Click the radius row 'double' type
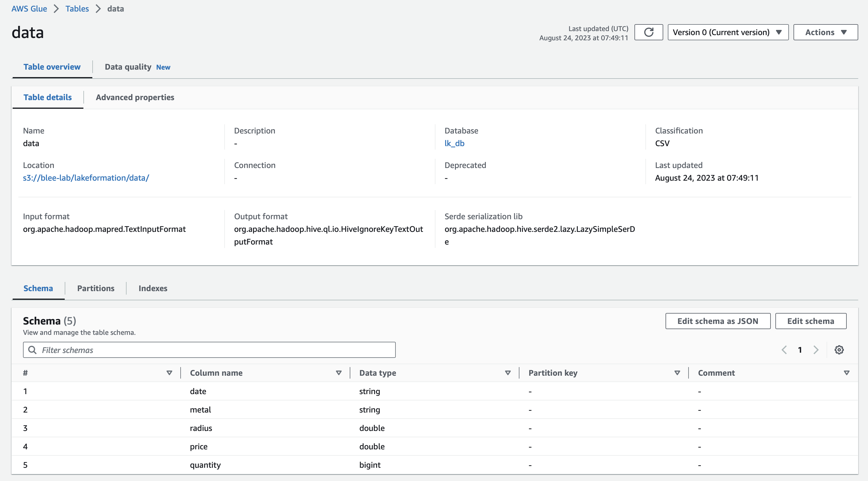The image size is (868, 481). 372,428
